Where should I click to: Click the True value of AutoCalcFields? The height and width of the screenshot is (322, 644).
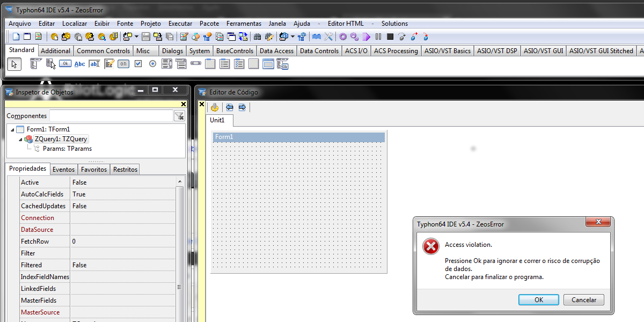coord(79,194)
